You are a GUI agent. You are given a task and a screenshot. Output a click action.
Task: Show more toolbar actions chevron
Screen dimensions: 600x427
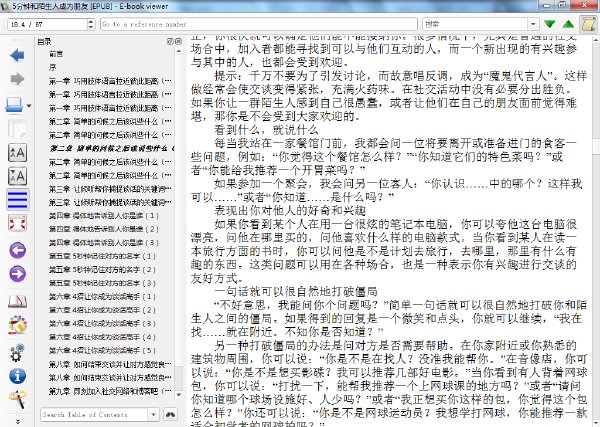coord(17,422)
